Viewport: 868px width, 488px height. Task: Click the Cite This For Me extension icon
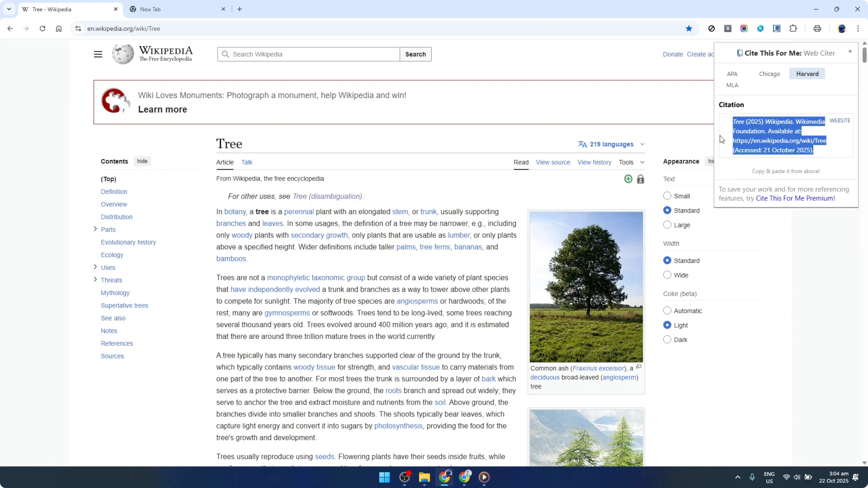[x=777, y=29]
